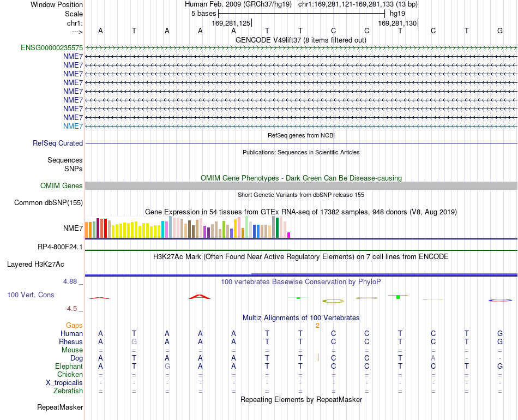Click the Elephant species row label
This screenshot has width=518, height=420.
coord(69,366)
